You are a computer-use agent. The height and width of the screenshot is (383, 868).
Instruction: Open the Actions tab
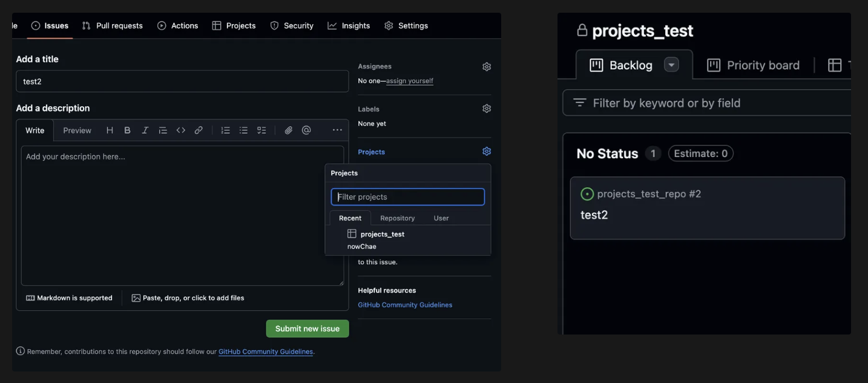point(178,25)
